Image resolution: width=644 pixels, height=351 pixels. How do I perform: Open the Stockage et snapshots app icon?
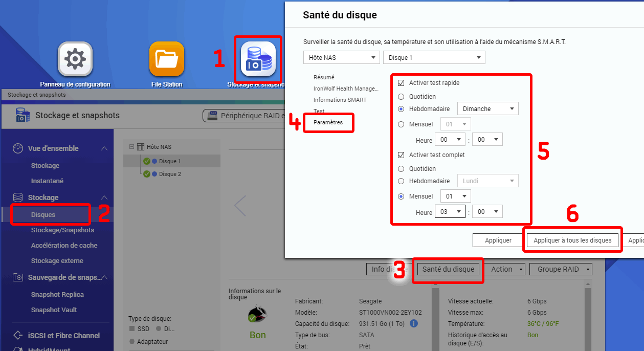(x=258, y=59)
